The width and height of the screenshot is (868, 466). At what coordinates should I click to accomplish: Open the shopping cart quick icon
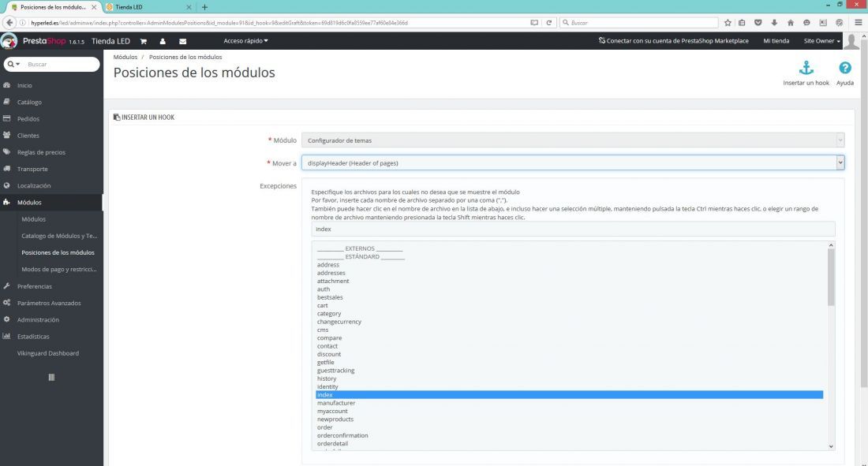(x=144, y=42)
